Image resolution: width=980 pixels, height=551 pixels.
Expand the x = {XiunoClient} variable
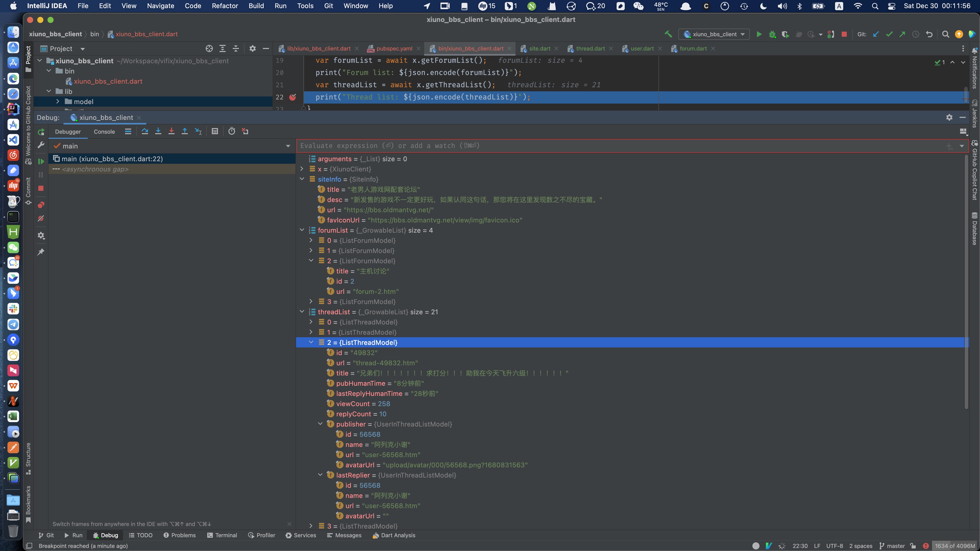click(x=302, y=169)
